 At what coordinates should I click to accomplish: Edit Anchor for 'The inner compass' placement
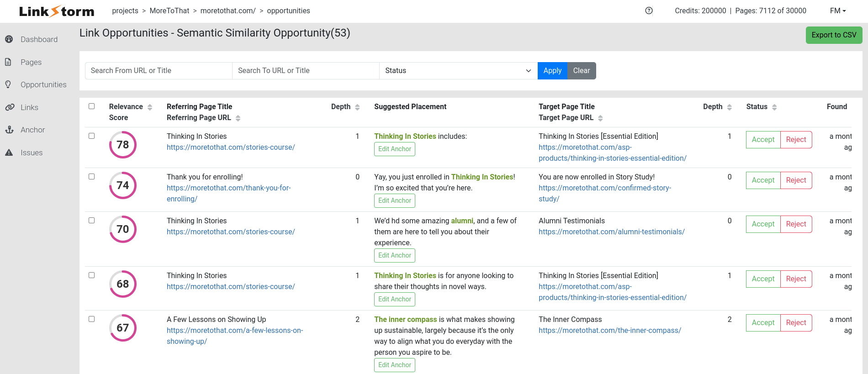tap(395, 365)
